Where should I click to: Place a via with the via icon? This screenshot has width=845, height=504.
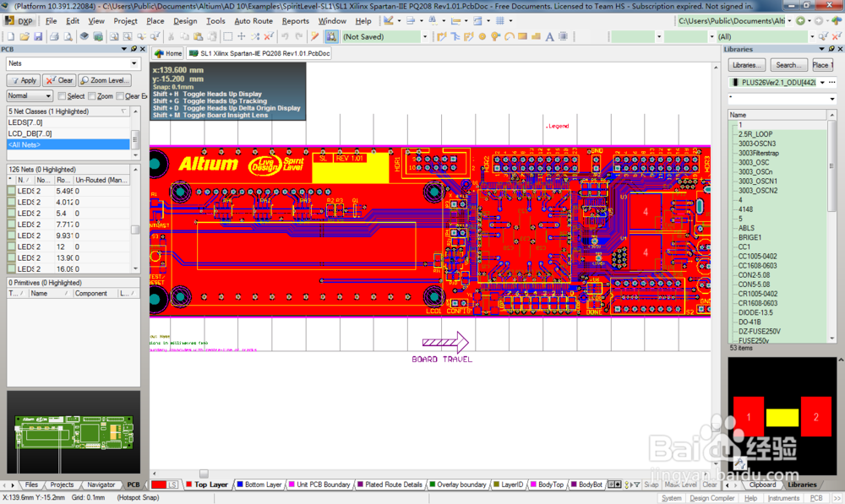pos(496,36)
